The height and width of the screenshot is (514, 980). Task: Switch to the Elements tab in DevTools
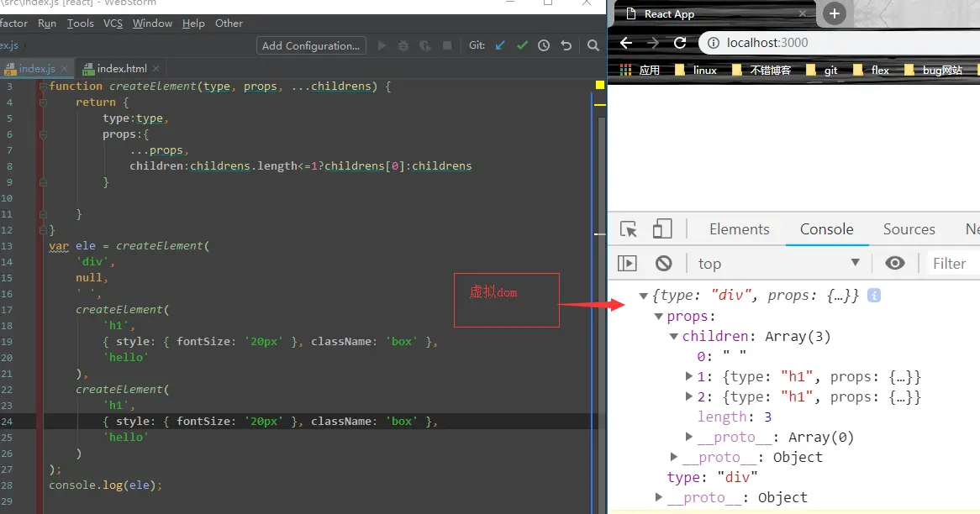[739, 229]
